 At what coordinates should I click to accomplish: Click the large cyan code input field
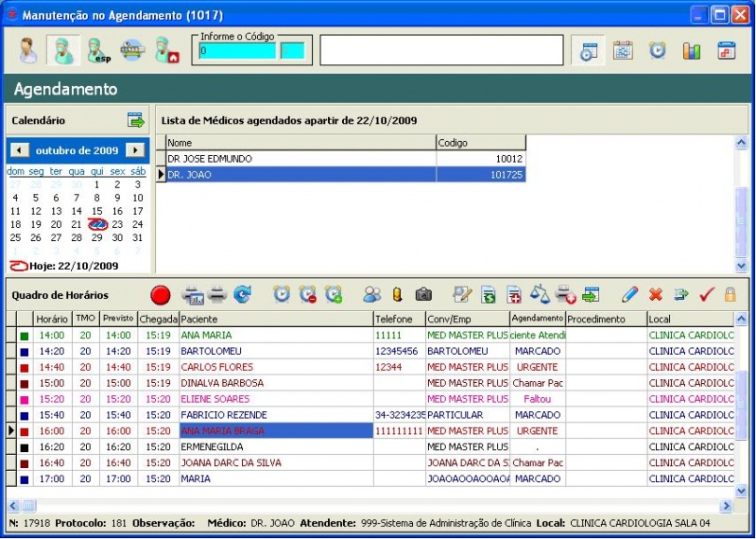coord(237,51)
